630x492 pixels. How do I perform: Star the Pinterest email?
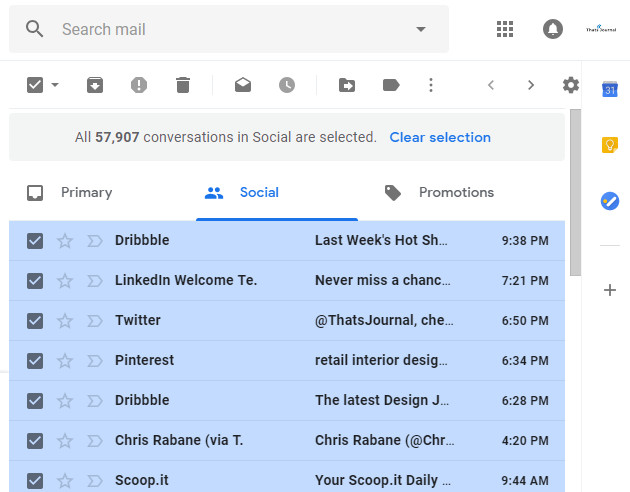(64, 361)
